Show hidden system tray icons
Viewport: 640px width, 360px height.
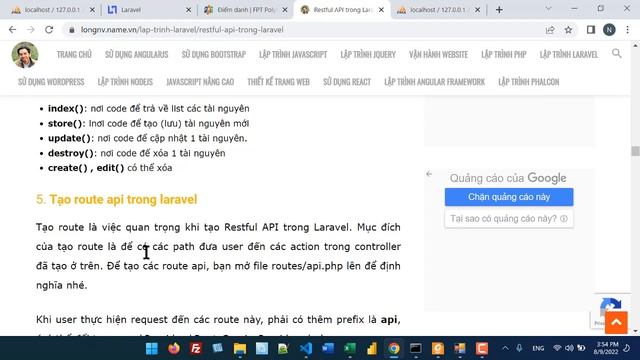pyautogui.click(x=505, y=348)
